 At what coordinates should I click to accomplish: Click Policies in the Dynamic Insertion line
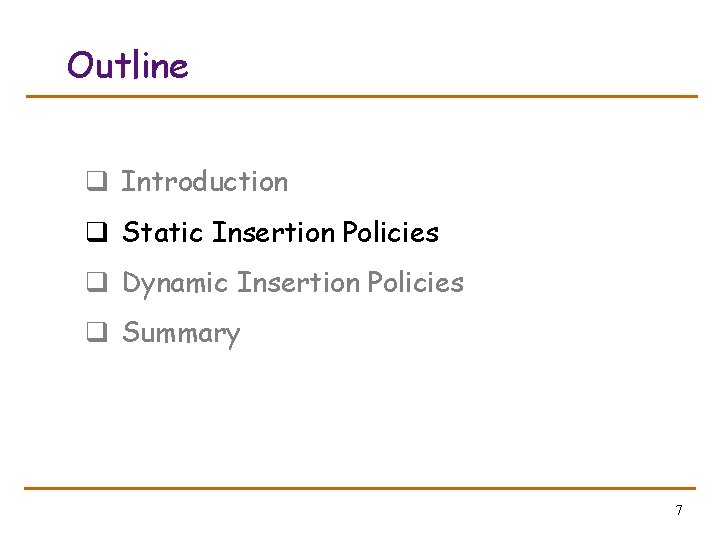(x=415, y=283)
